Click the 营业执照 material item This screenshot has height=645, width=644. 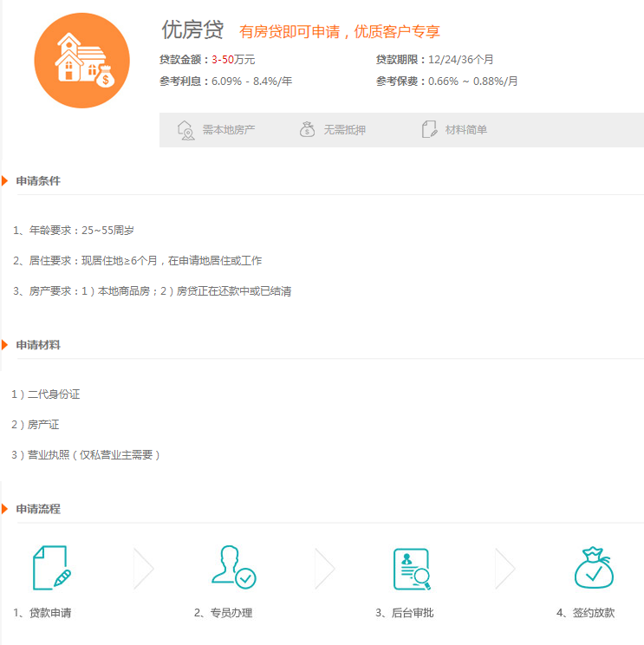(86, 455)
